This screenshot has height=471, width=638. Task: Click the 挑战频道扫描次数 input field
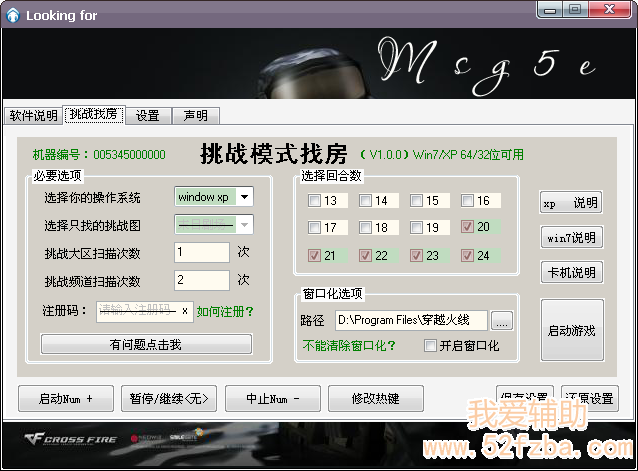click(x=202, y=280)
